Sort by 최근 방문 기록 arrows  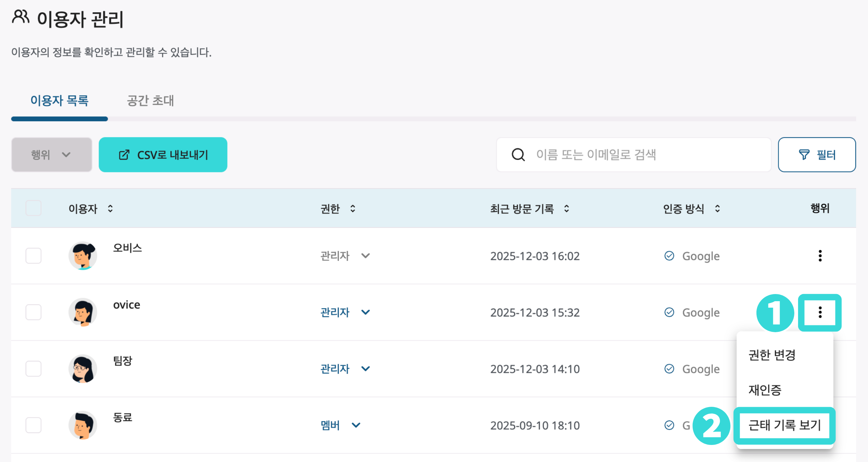[567, 209]
